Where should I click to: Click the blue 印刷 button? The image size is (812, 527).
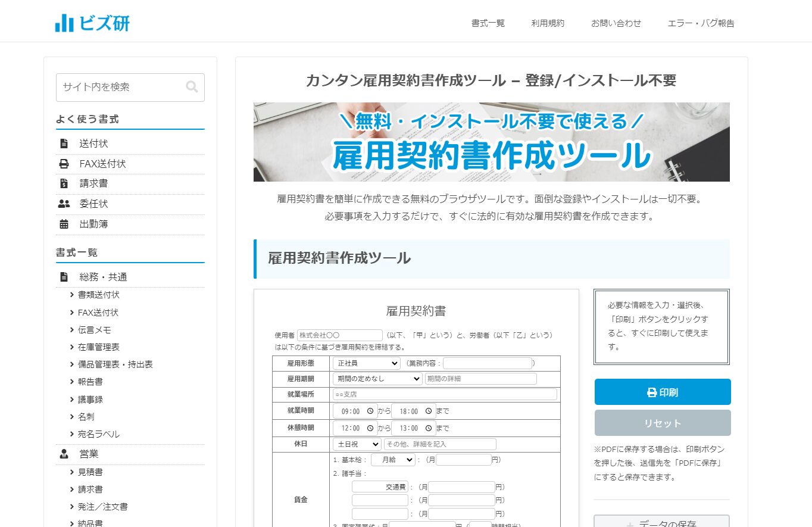663,392
